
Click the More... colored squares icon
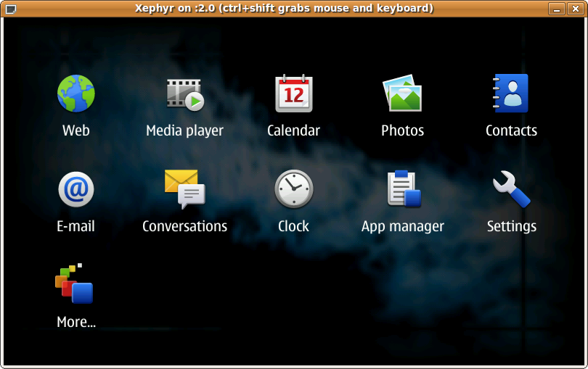point(75,283)
